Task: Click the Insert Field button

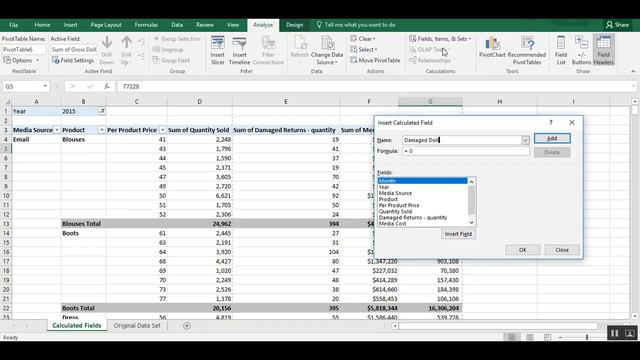Action: click(x=458, y=234)
